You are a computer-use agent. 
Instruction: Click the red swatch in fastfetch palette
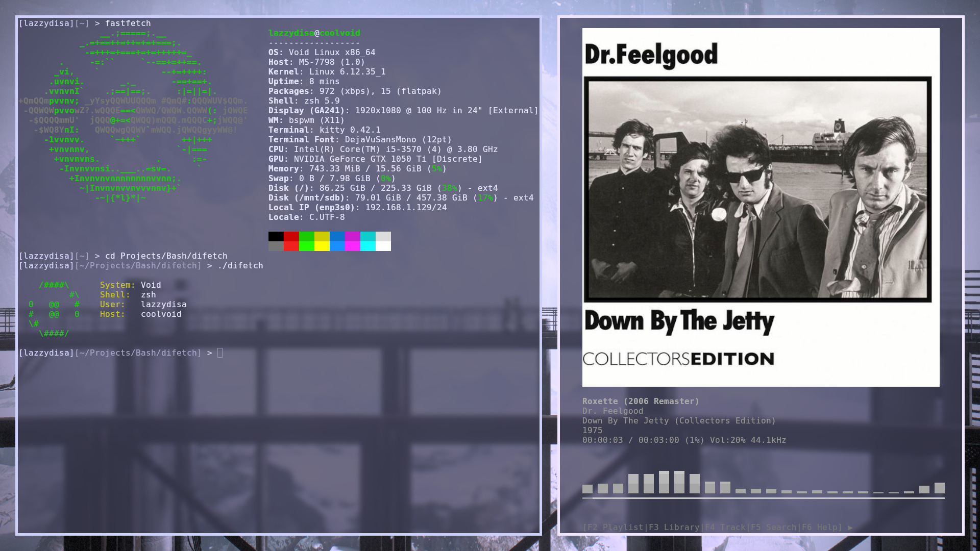click(x=291, y=236)
